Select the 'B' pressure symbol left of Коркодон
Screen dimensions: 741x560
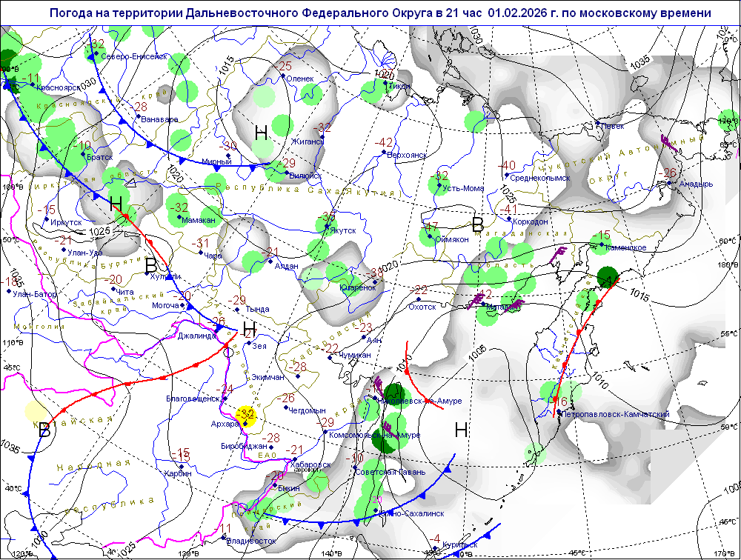point(478,224)
